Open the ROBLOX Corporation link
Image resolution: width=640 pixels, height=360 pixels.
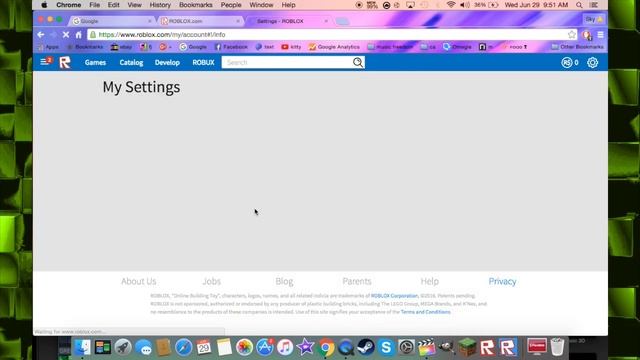tap(394, 296)
